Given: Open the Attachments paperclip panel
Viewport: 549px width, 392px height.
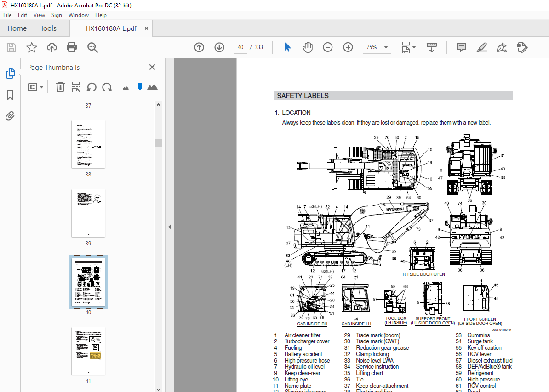Looking at the screenshot, I should 10,116.
